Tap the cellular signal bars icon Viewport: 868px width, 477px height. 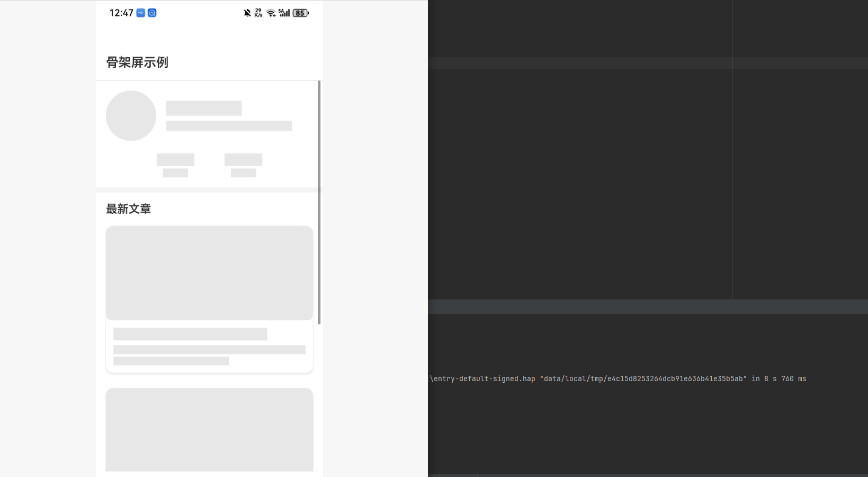coord(284,13)
